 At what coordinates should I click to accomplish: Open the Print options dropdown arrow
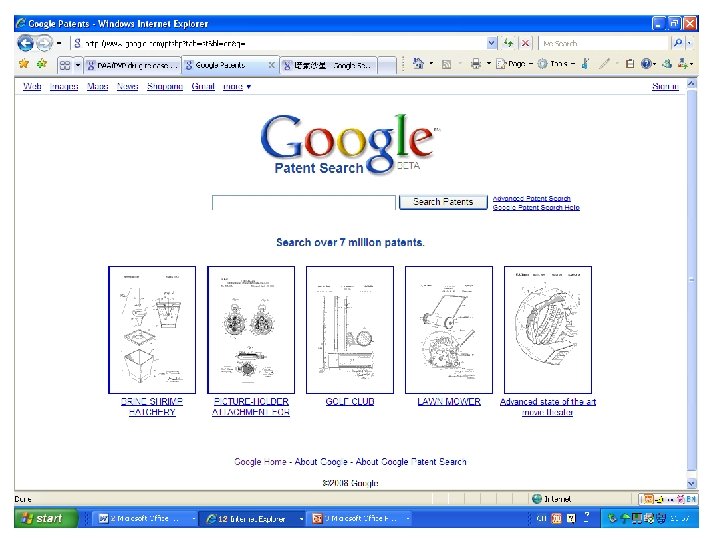(489, 64)
